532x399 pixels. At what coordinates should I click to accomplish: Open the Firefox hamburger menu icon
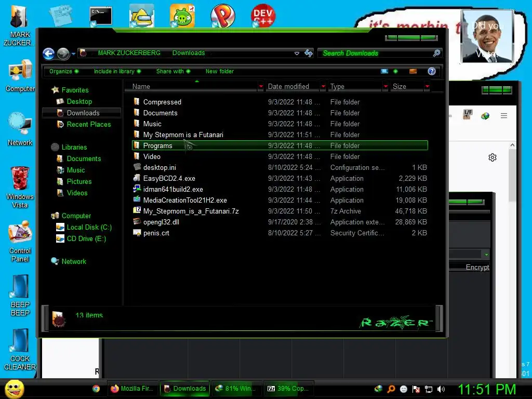tap(504, 116)
